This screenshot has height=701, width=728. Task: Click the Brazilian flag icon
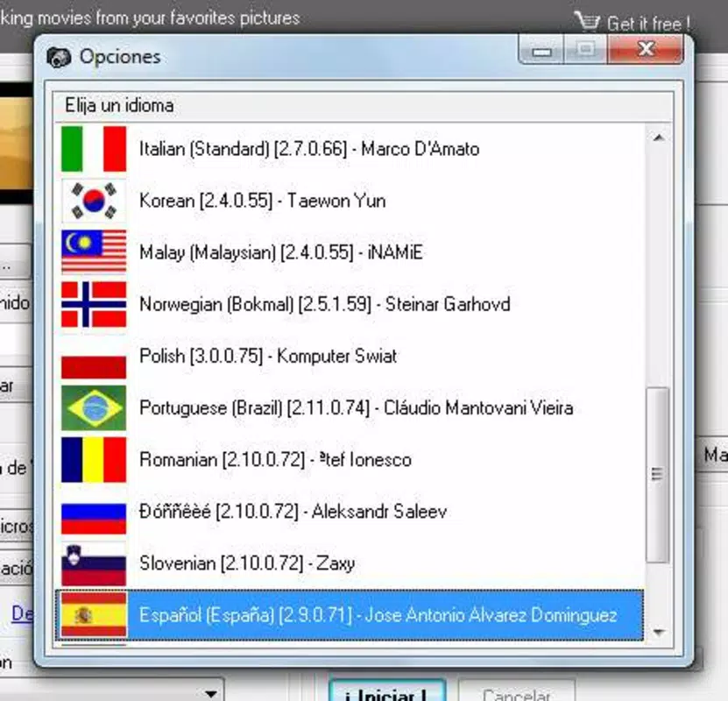click(94, 408)
